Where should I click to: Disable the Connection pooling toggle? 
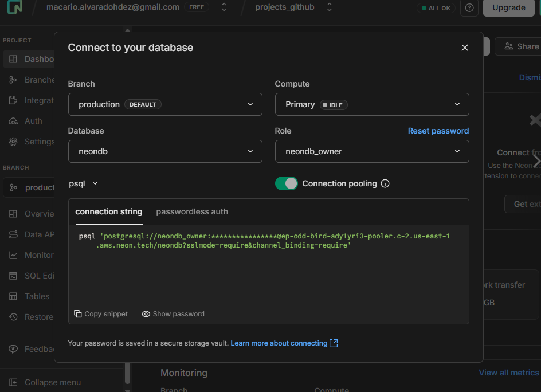[286, 183]
